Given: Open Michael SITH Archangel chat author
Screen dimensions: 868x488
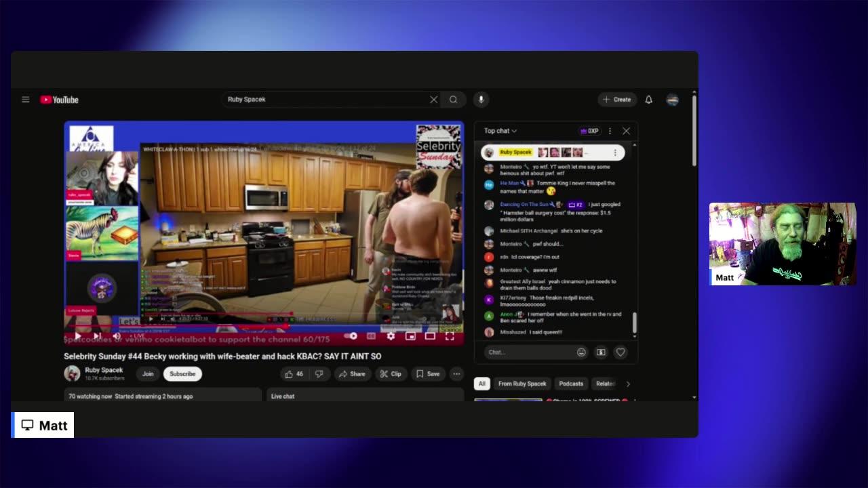Looking at the screenshot, I should [529, 231].
